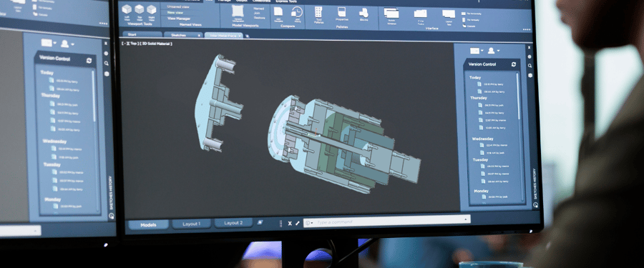Open the DWG History clock icon

point(297,12)
